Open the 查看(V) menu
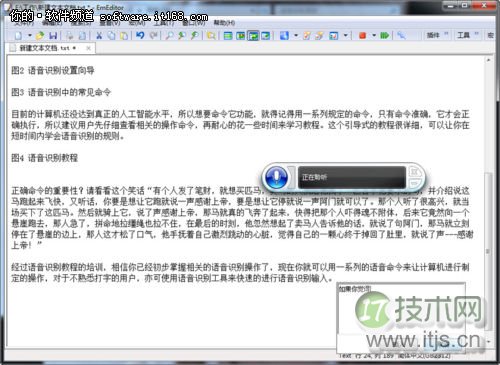The image size is (500, 365). 110,23
